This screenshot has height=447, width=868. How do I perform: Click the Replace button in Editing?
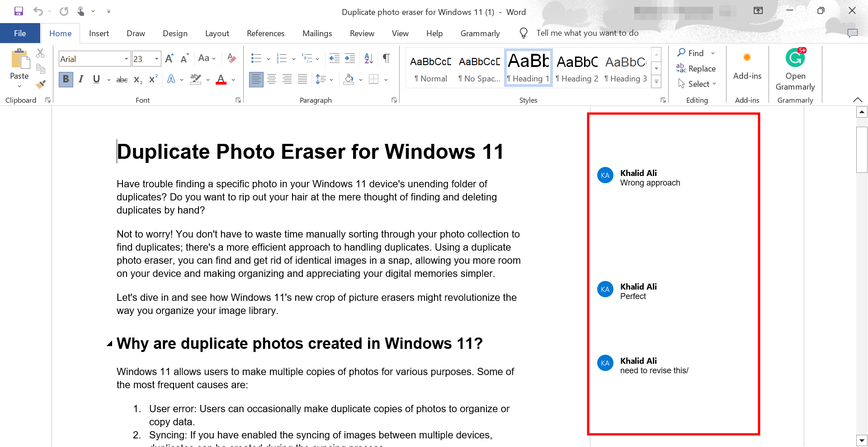[696, 68]
